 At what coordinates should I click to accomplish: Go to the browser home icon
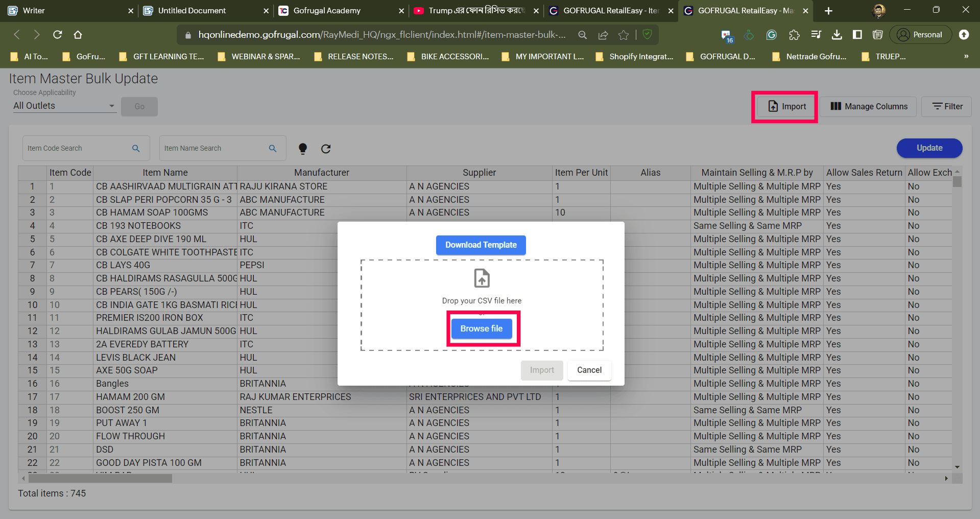pyautogui.click(x=78, y=35)
